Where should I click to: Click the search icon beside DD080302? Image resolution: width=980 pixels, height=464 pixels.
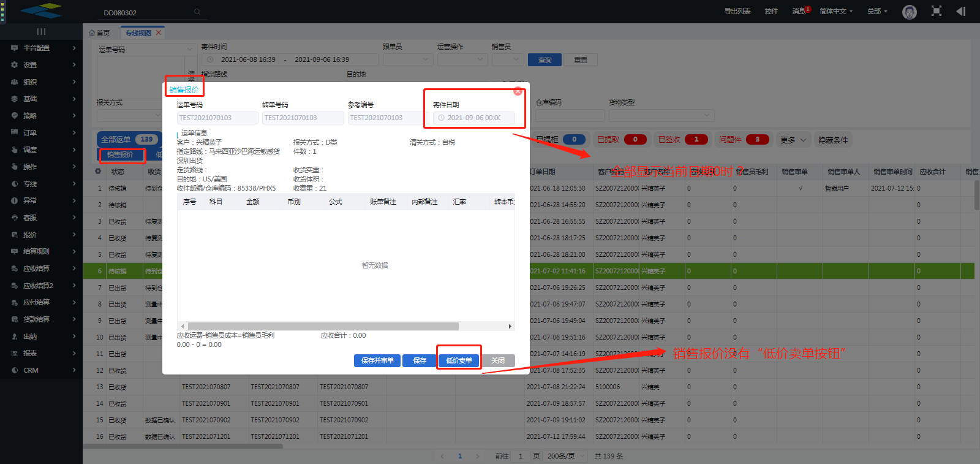tap(197, 12)
